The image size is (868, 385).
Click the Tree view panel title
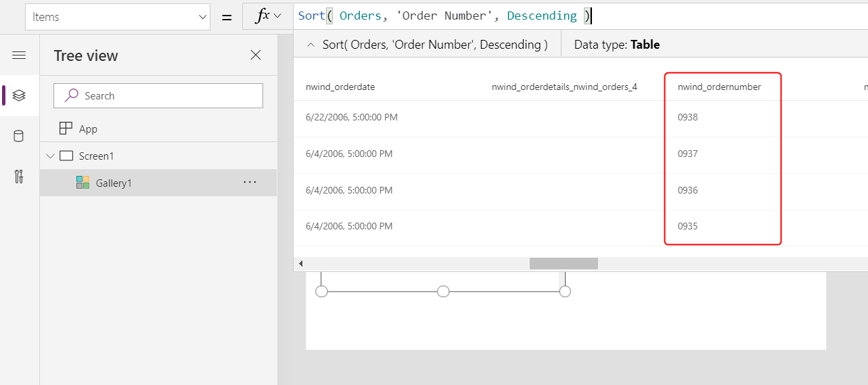(x=86, y=55)
